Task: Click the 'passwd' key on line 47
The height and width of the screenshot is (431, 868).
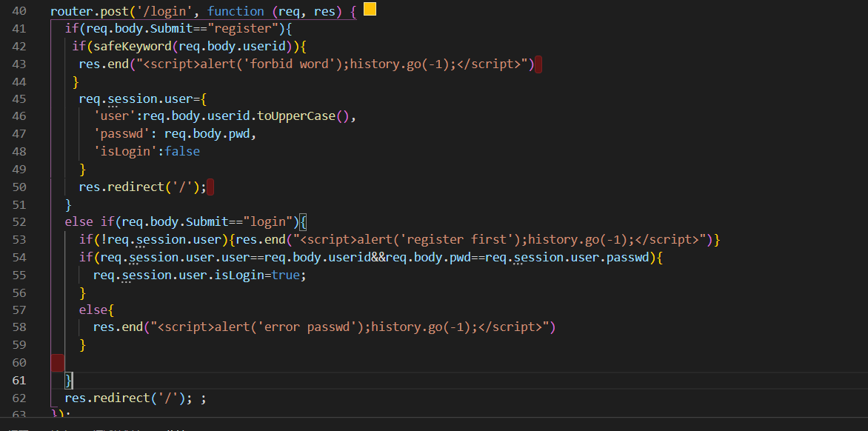Action: tap(121, 134)
